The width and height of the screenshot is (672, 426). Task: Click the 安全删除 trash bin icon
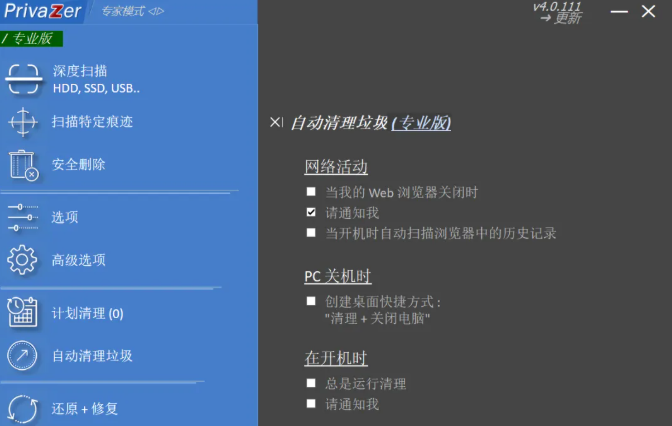[23, 165]
